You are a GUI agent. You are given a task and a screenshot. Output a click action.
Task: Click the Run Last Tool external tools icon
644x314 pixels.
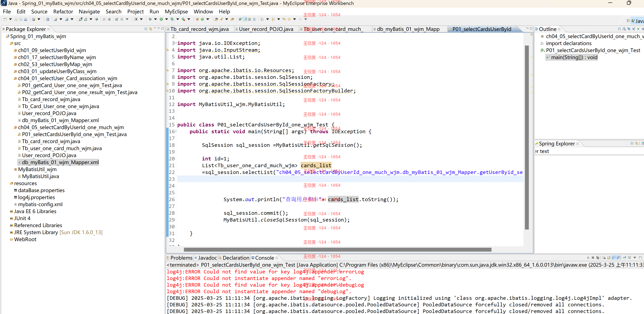(183, 19)
